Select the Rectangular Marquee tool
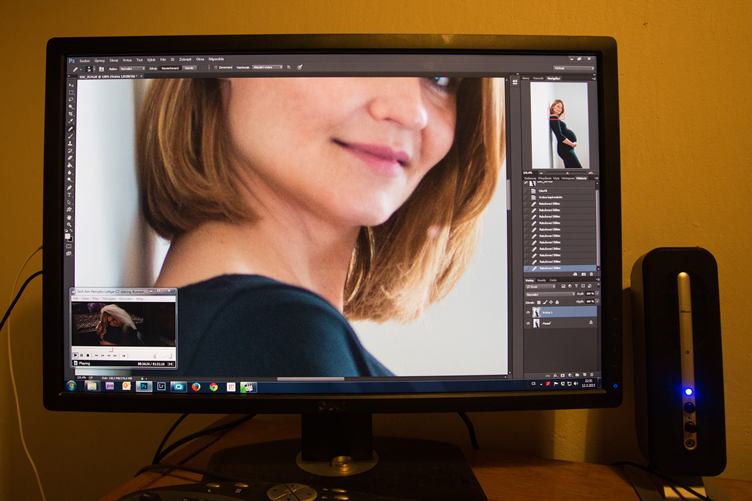This screenshot has width=752, height=501. tap(70, 92)
